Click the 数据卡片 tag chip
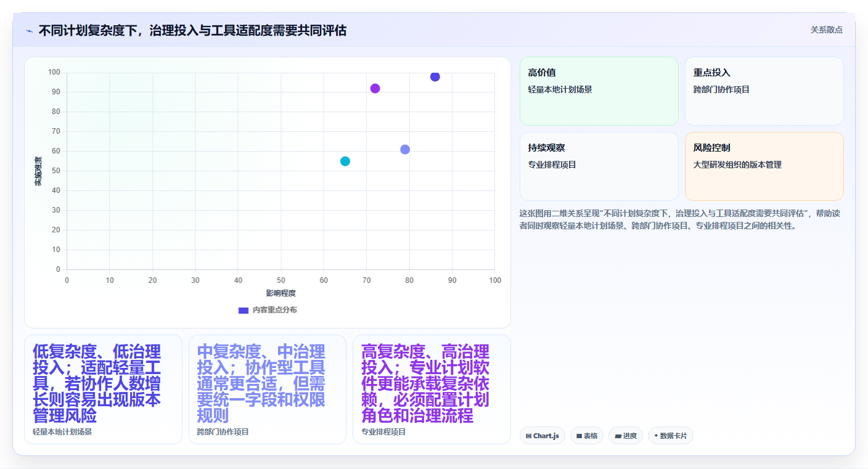The width and height of the screenshot is (868, 469). point(671,436)
